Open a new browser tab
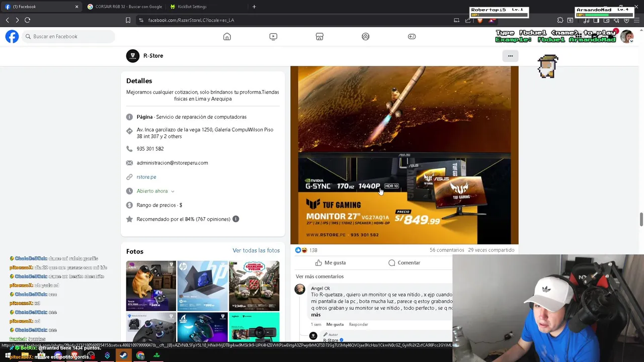The image size is (644, 362). click(x=254, y=7)
